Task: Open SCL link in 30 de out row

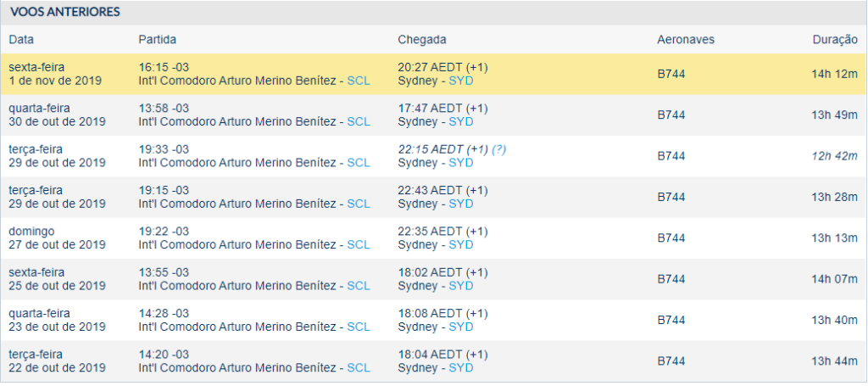Action: [x=359, y=122]
